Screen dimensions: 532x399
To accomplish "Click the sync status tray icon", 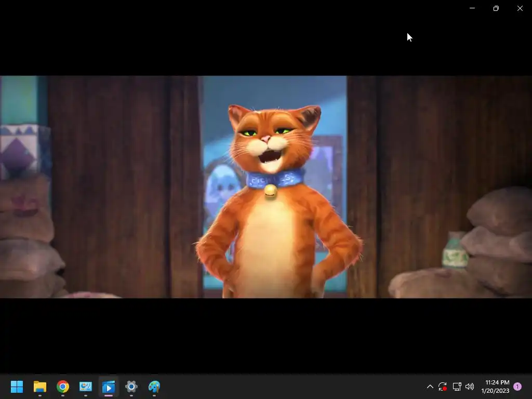I will click(x=443, y=387).
